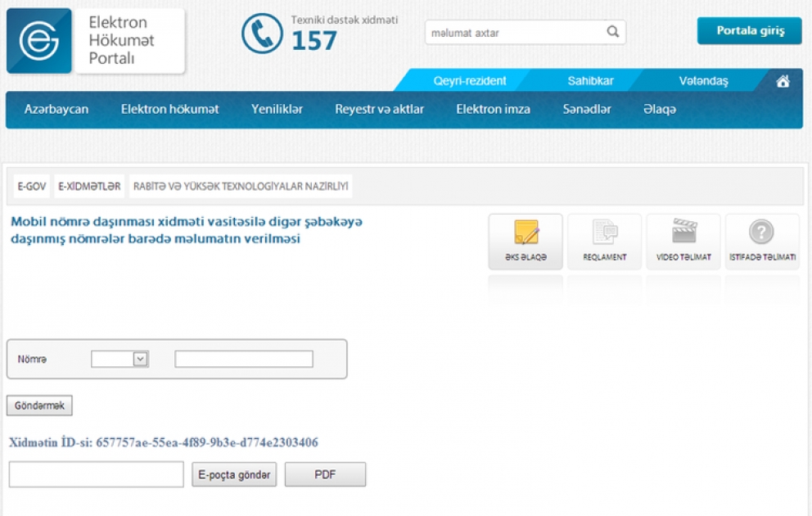The height and width of the screenshot is (516, 812).
Task: Click the PDF button
Action: pos(325,474)
